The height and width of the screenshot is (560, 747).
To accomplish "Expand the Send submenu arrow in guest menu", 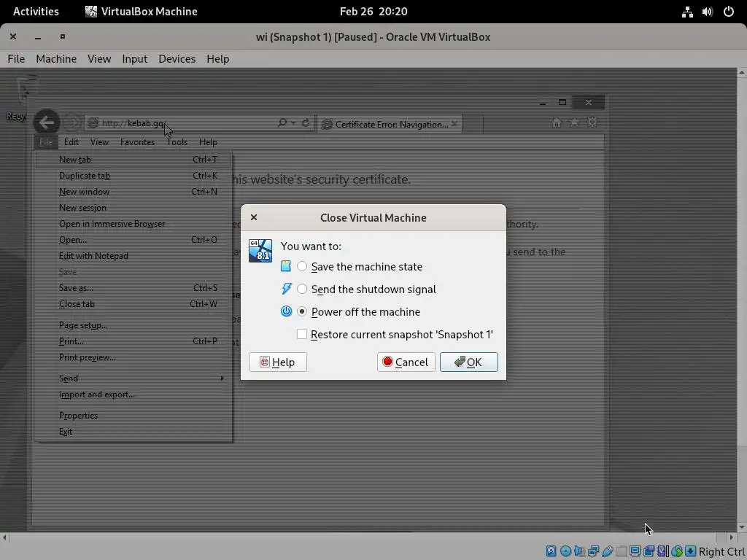I will [x=222, y=378].
